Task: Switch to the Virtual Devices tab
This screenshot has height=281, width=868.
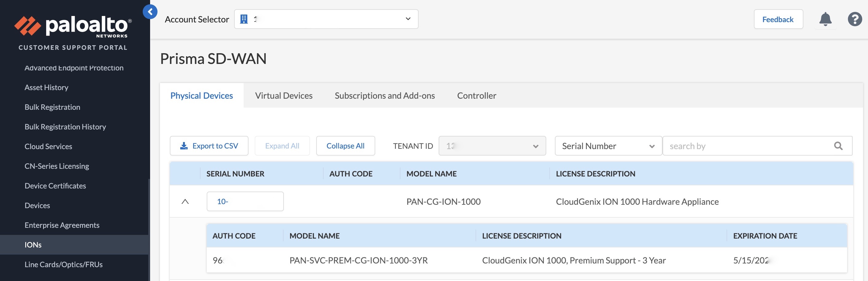Action: click(283, 96)
